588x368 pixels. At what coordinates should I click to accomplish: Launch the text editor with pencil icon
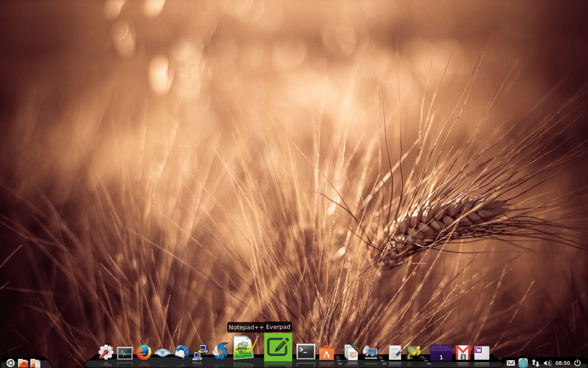[x=395, y=352]
